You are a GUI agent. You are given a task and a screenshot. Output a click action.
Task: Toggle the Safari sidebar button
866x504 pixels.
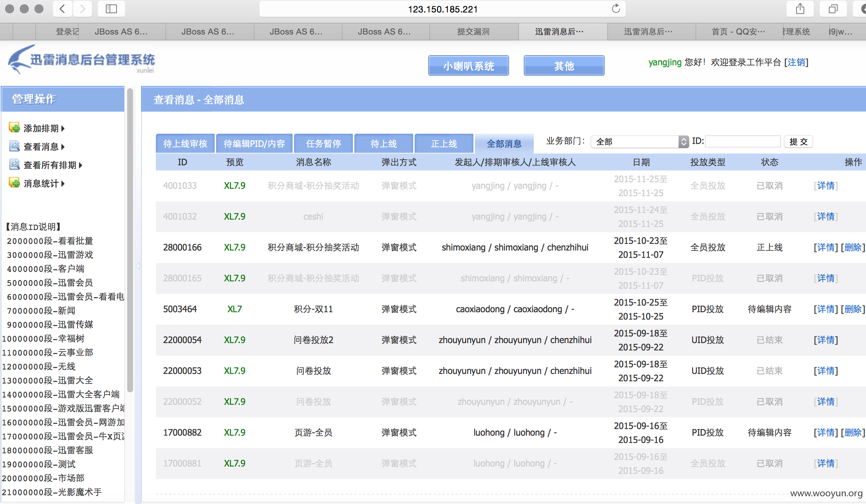click(x=111, y=9)
